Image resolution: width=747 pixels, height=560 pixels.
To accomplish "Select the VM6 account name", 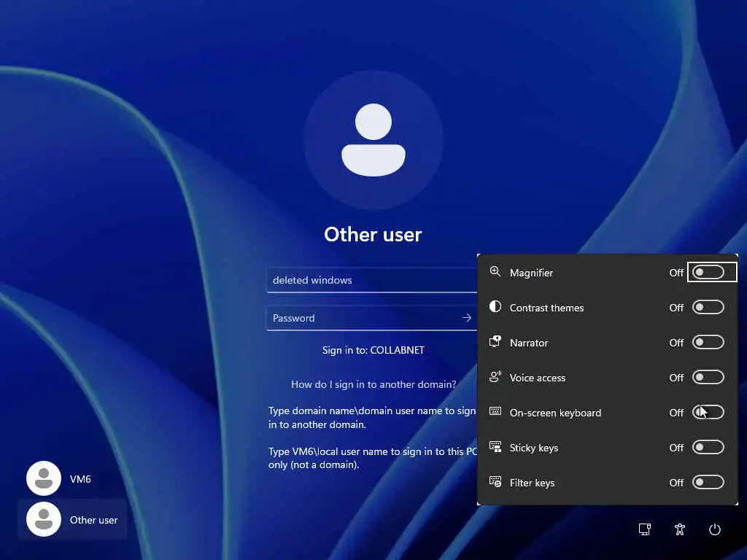I will click(80, 479).
